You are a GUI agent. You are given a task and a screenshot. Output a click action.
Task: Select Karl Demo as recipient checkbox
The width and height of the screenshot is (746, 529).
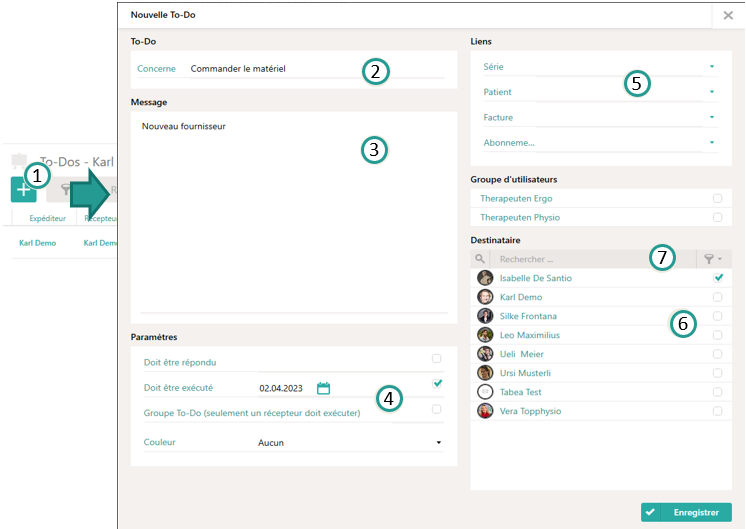(x=717, y=297)
